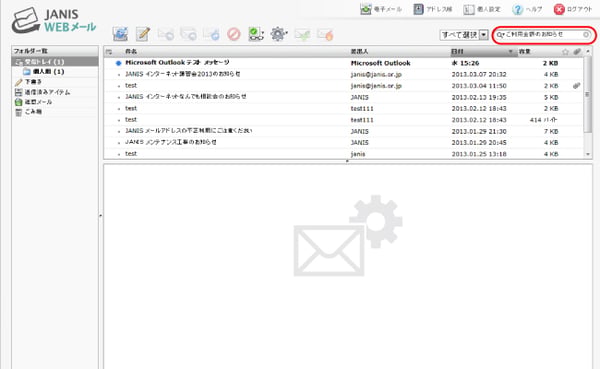
Task: Click the reply toolbar icon
Action: 166,34
